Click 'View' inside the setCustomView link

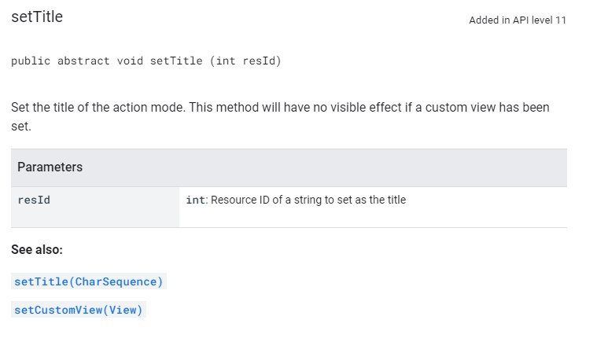coord(123,310)
